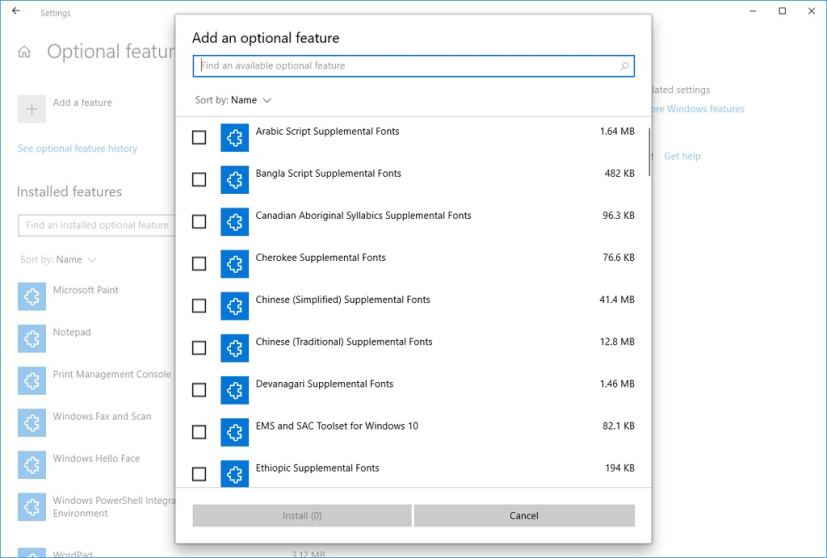The image size is (827, 558).
Task: Click the back arrow in Settings window
Action: coord(16,11)
